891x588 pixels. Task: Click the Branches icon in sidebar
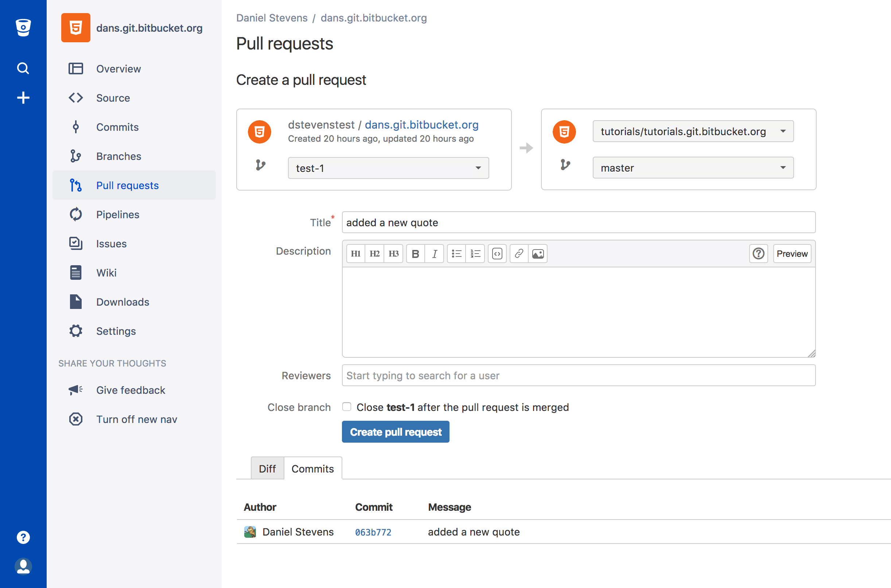78,156
